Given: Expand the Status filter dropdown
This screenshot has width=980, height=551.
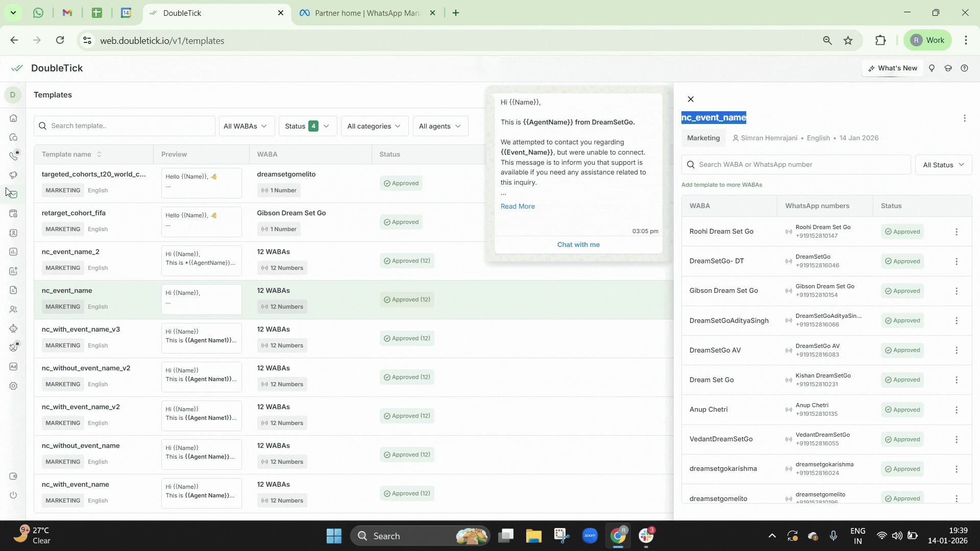Looking at the screenshot, I should [307, 126].
